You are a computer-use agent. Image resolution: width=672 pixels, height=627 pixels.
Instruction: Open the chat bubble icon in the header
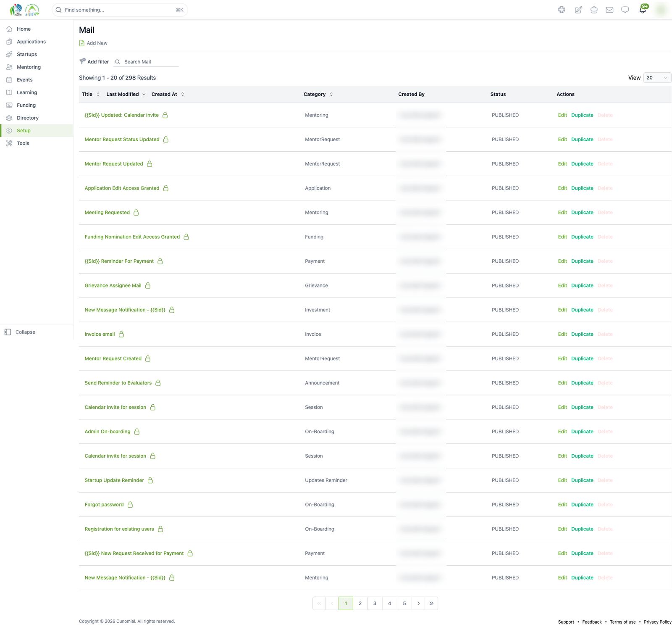point(625,10)
